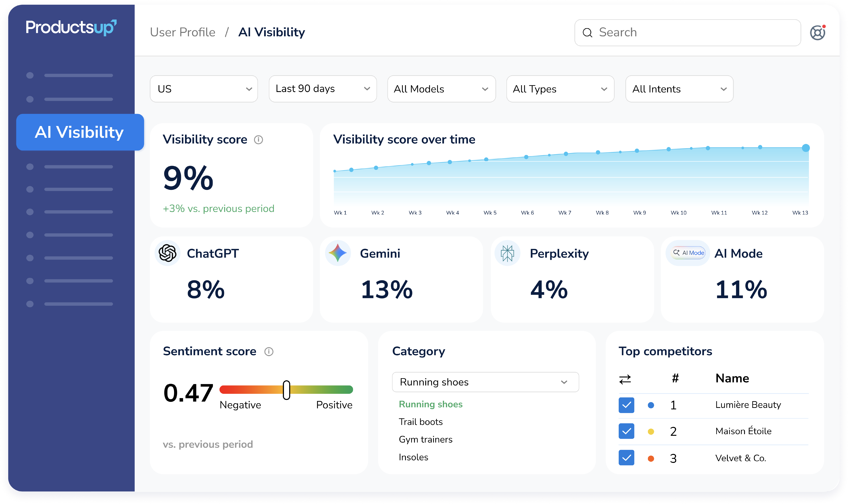
Task: Select Gym trainers category option
Action: click(426, 439)
